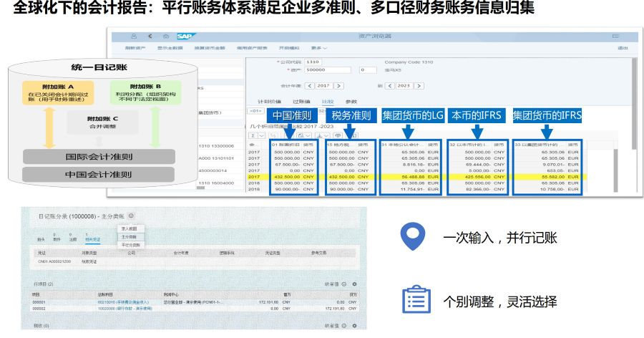Click the download icon in table toolbar
Screen dimensions: 644x338
319,135
